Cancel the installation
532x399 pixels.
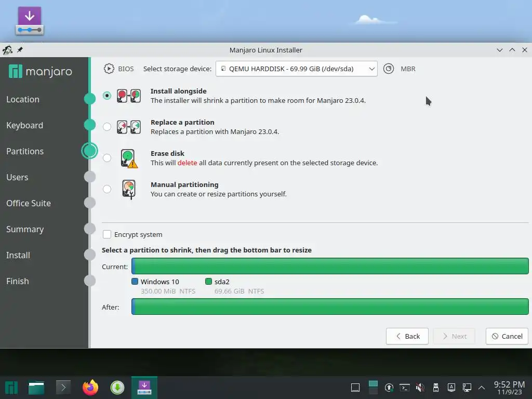coord(507,336)
